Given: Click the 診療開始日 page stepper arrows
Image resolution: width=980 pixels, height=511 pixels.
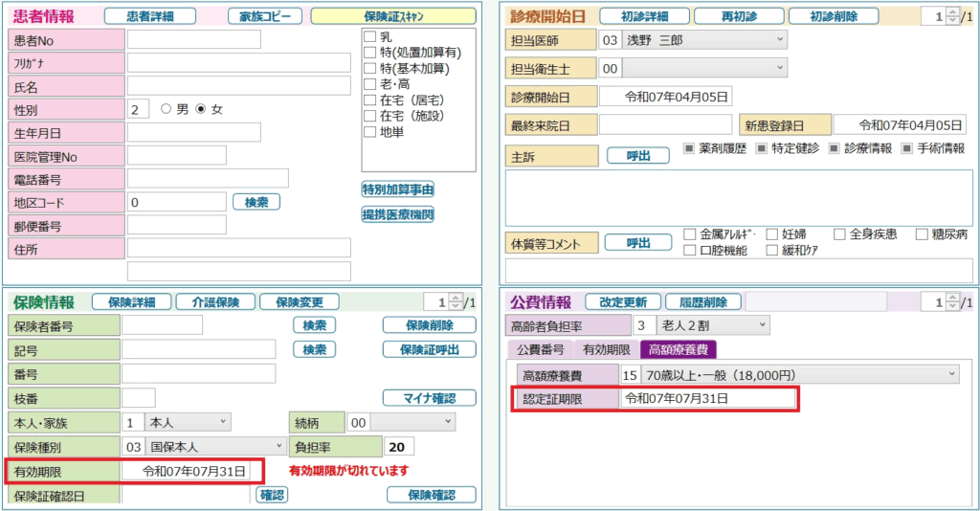Looking at the screenshot, I should (952, 16).
